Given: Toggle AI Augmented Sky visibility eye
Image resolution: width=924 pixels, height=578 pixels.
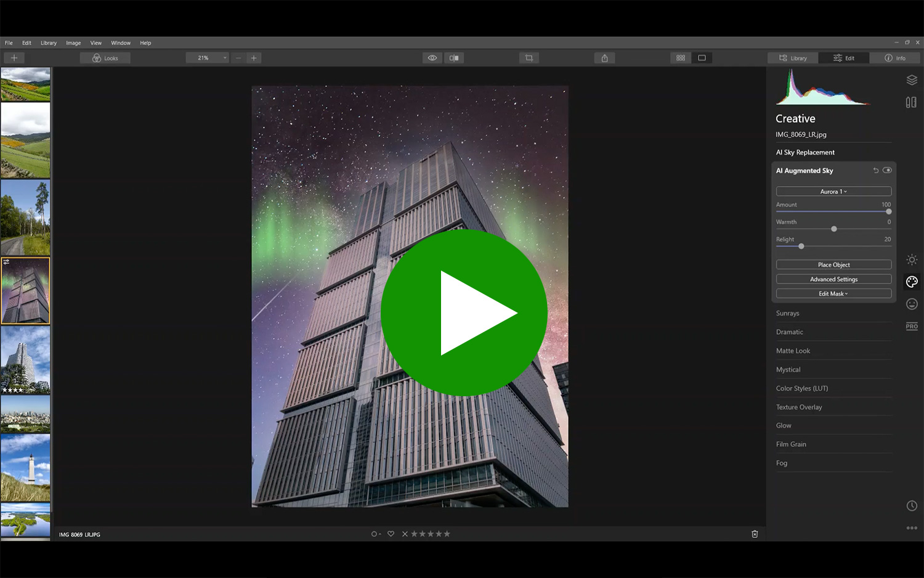Looking at the screenshot, I should point(887,171).
